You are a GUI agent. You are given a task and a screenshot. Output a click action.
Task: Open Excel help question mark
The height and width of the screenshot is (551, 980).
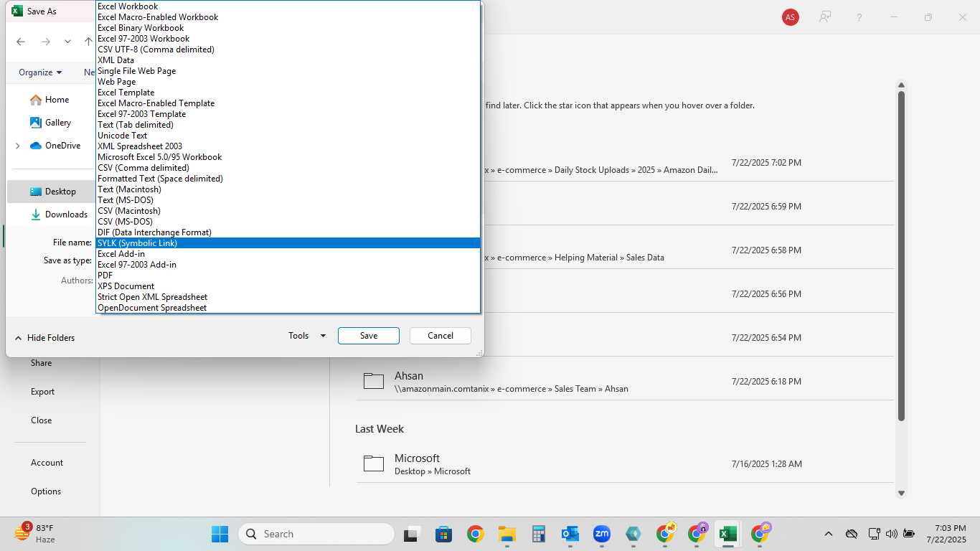[859, 17]
